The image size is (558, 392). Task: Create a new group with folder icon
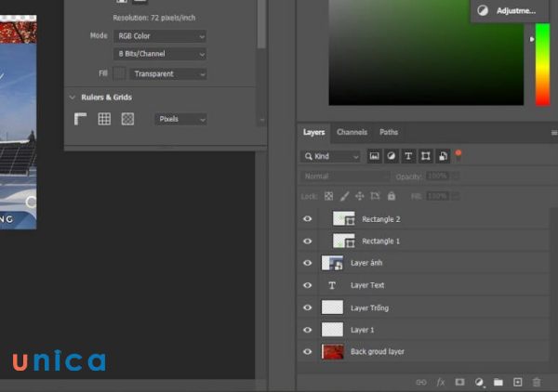pyautogui.click(x=498, y=382)
